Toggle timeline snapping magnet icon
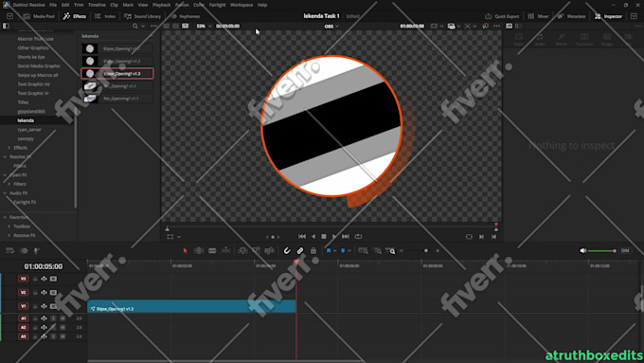The width and height of the screenshot is (644, 363). 287,250
